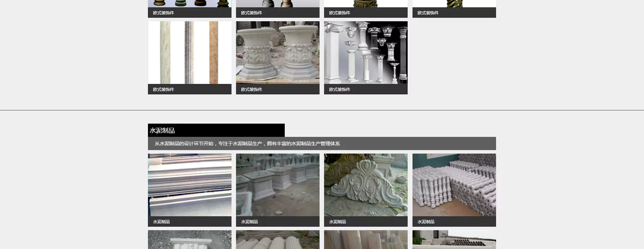The height and width of the screenshot is (249, 644).
Task: Open the small white cement piece on gravel thumbnail
Action: pyautogui.click(x=189, y=240)
